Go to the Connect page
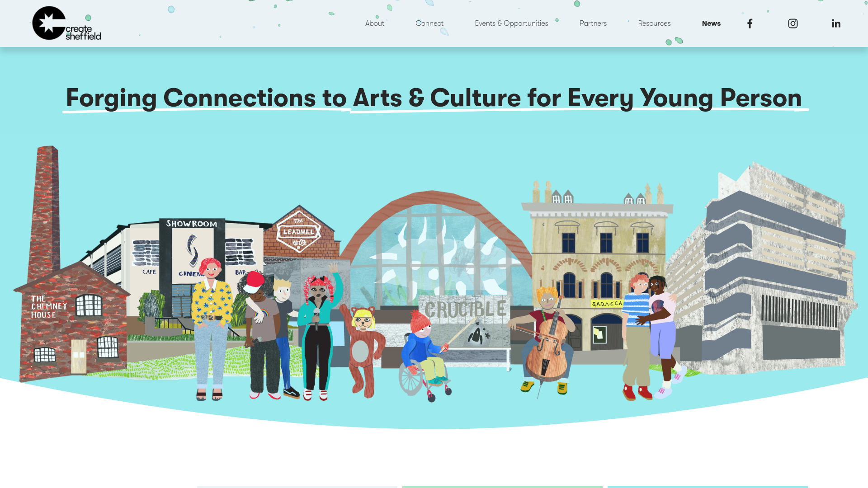The width and height of the screenshot is (868, 488). [429, 23]
